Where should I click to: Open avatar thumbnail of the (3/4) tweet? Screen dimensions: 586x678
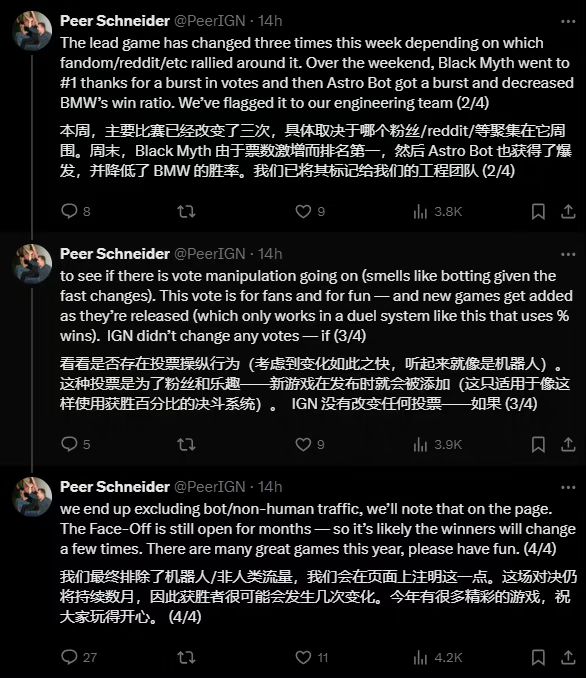pyautogui.click(x=32, y=264)
